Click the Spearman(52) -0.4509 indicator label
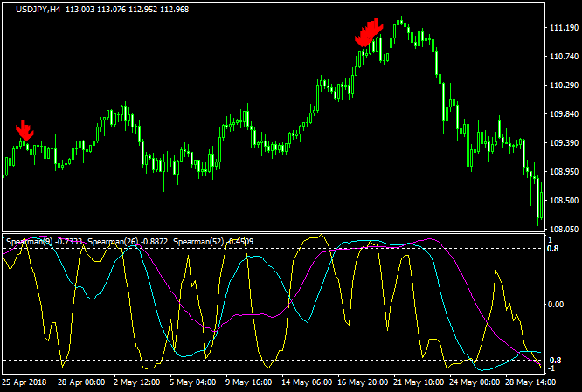This screenshot has height=392, width=582. tap(213, 242)
